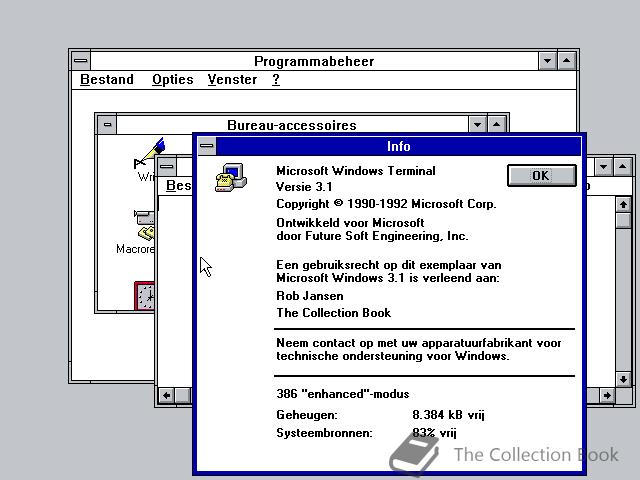640x480 pixels.
Task: Click the 'Rob Jansen' licensee name
Action: click(310, 296)
